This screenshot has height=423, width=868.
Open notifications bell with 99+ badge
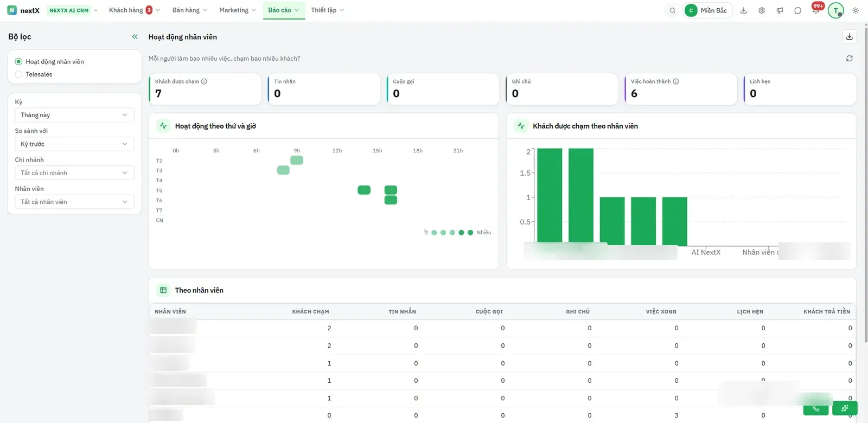tap(816, 10)
